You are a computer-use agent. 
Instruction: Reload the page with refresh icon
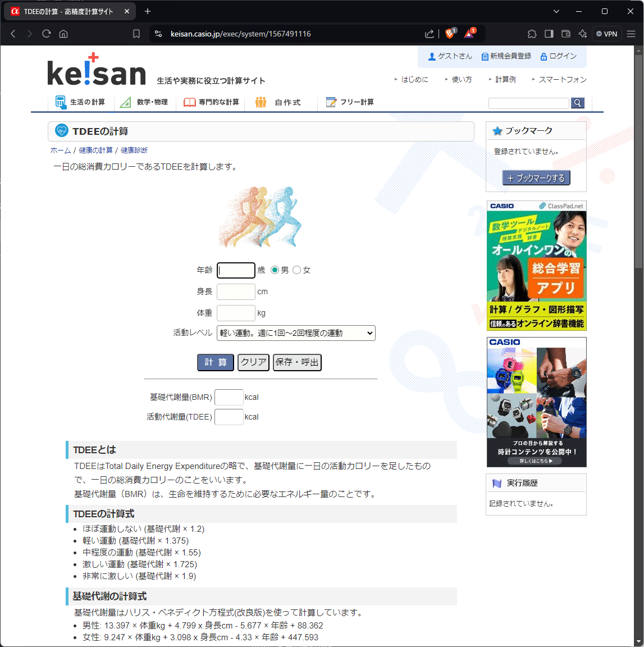(47, 34)
